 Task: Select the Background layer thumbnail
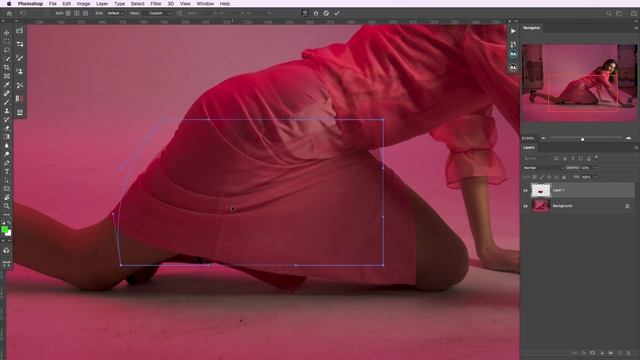coord(541,206)
